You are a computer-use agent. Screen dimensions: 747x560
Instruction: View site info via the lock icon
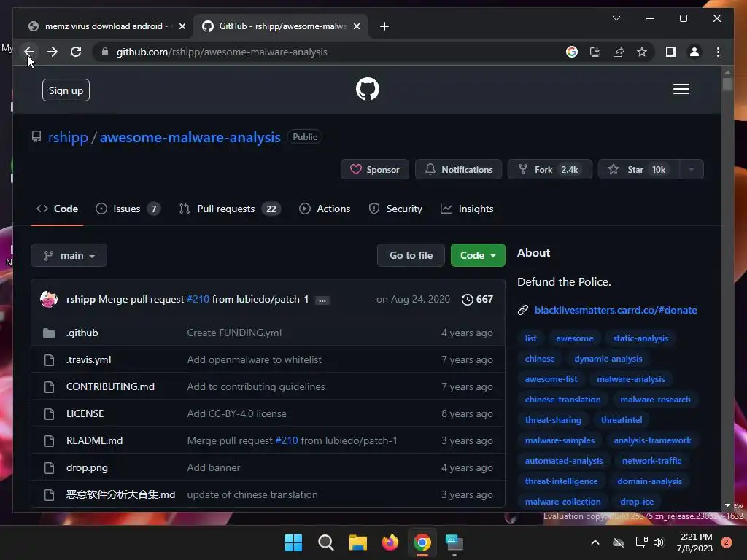click(x=105, y=52)
